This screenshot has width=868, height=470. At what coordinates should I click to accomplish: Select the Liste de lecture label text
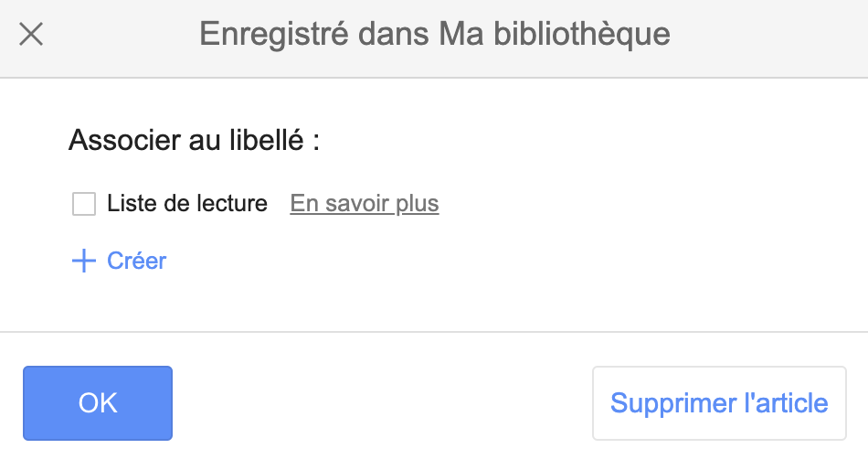point(186,204)
